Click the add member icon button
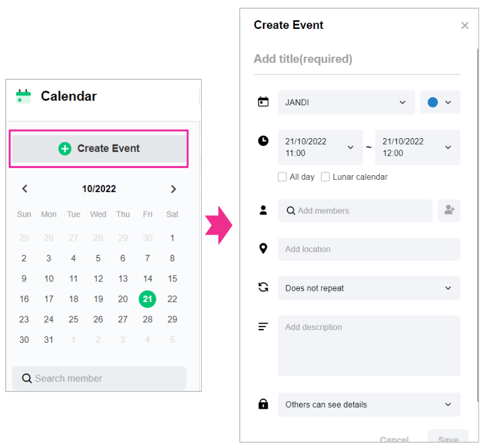 (x=449, y=211)
